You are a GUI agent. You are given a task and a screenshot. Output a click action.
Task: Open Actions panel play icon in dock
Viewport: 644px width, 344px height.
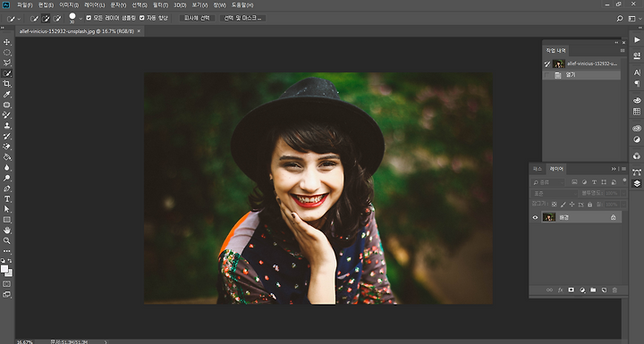pos(637,40)
